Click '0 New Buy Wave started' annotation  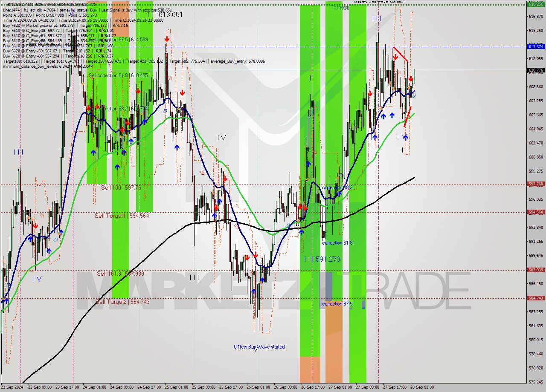(x=259, y=347)
